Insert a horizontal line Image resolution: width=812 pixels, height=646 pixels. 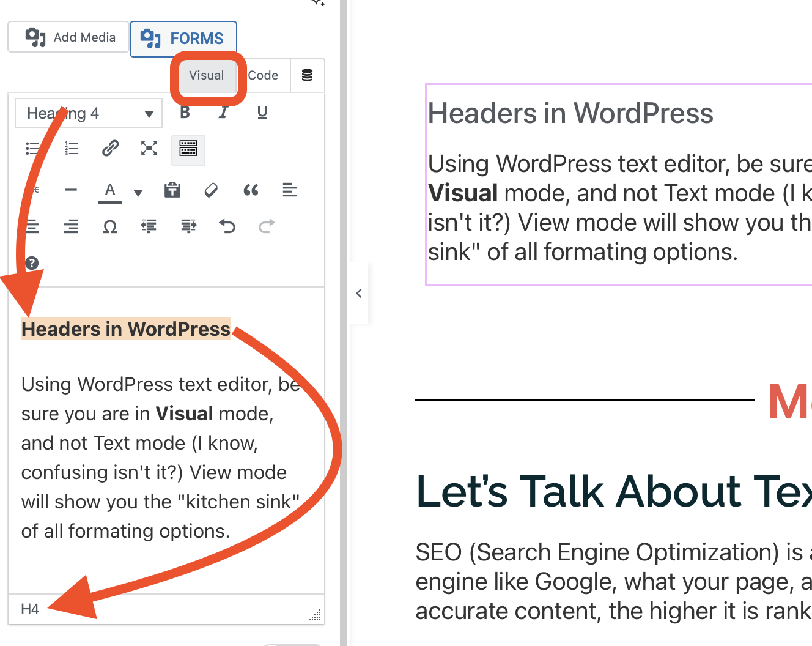(71, 190)
